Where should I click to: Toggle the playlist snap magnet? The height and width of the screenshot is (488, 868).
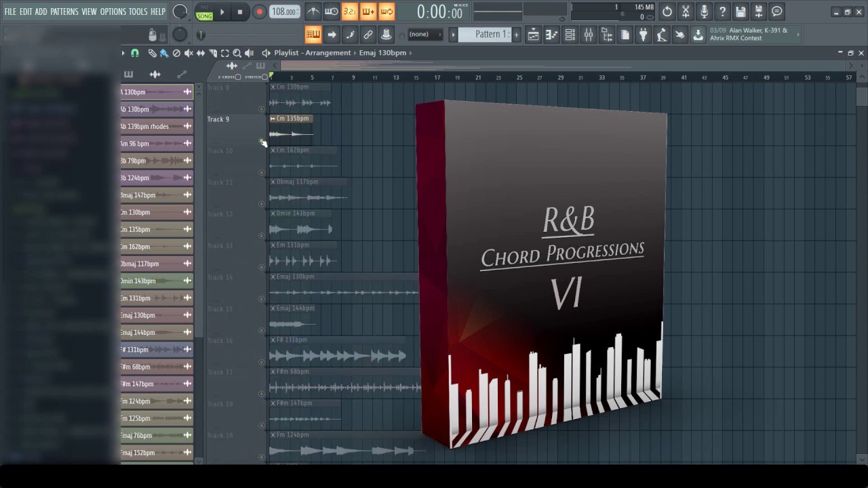pyautogui.click(x=135, y=53)
